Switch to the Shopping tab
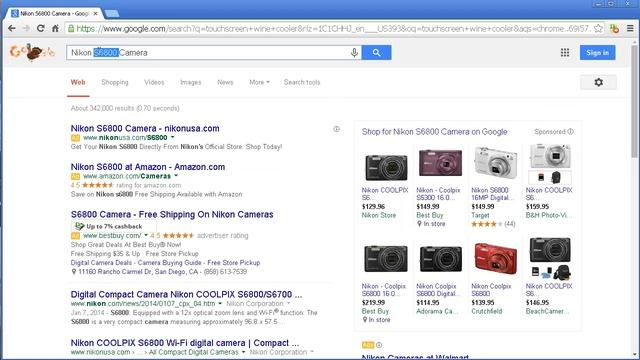 (115, 82)
